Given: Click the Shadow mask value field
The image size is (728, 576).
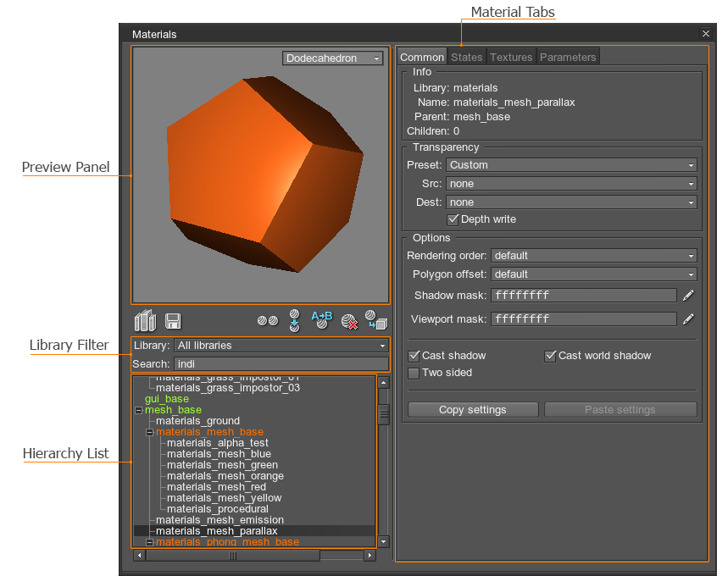Looking at the screenshot, I should (584, 295).
